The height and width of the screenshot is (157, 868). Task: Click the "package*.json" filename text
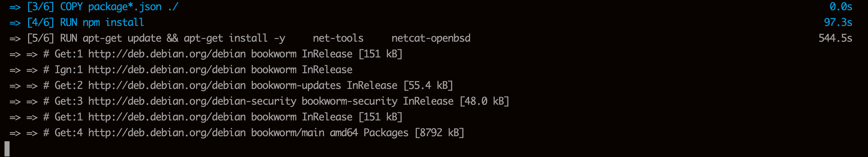tap(125, 7)
